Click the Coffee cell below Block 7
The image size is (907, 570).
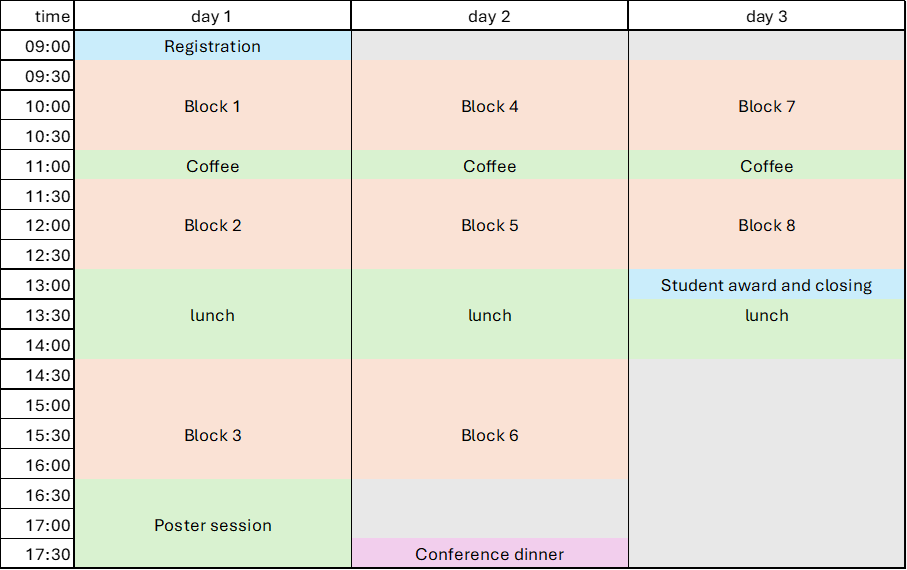click(767, 166)
